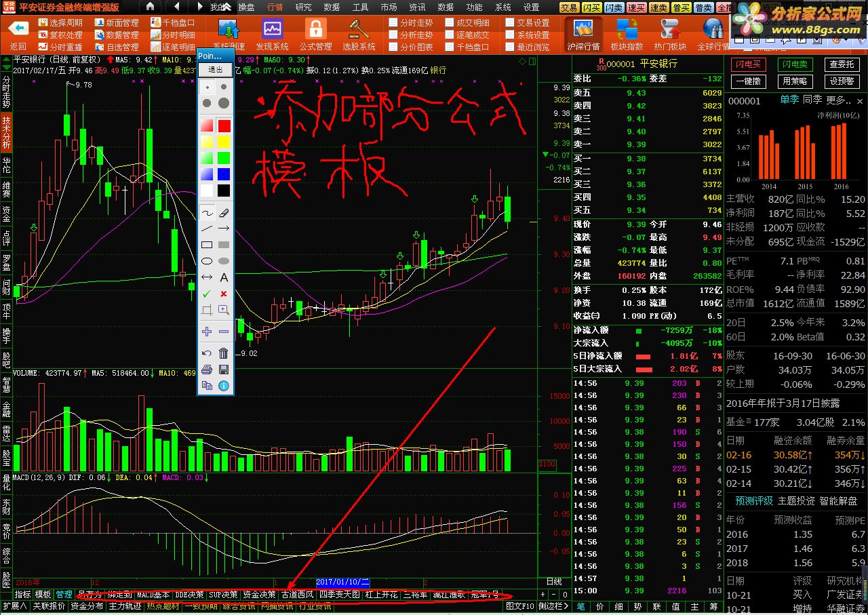Viewport: 868px width, 615px height.
Task: Select the smallest pen size dot
Action: 208,87
